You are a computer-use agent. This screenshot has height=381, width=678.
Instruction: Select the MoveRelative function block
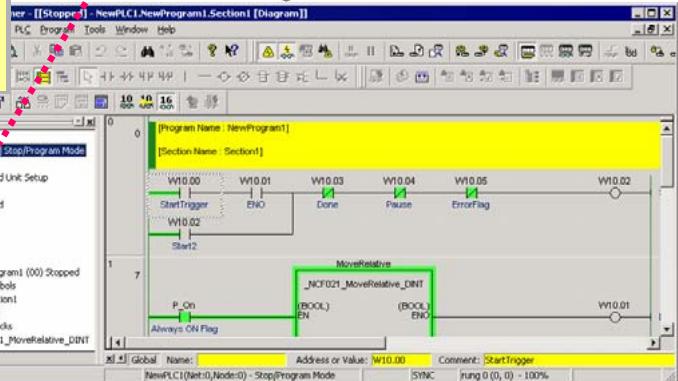click(x=364, y=302)
